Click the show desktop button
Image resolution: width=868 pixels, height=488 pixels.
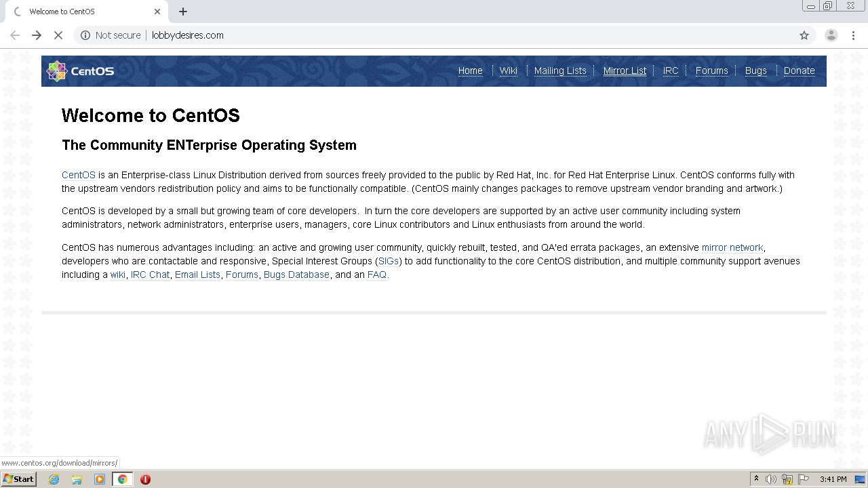tap(861, 479)
